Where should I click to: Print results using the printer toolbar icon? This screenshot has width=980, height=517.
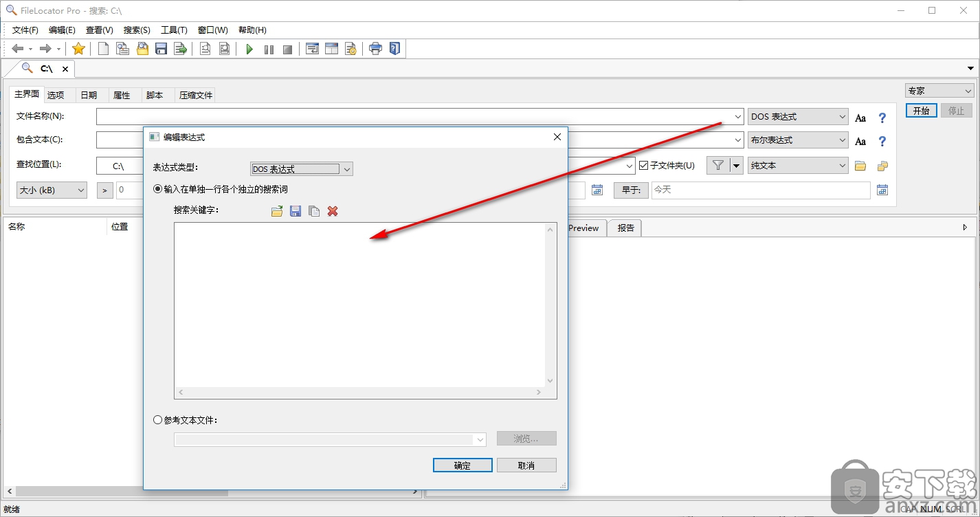coord(375,49)
